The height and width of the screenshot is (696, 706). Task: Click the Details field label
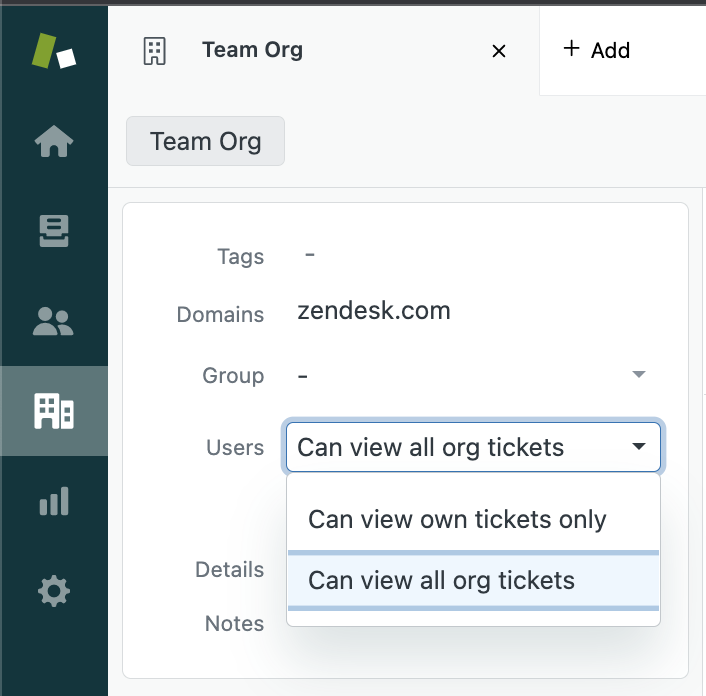pos(229,569)
